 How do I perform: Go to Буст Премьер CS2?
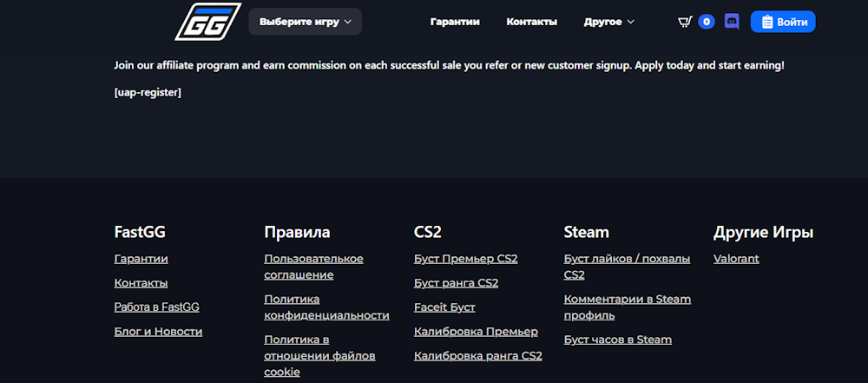tap(465, 259)
